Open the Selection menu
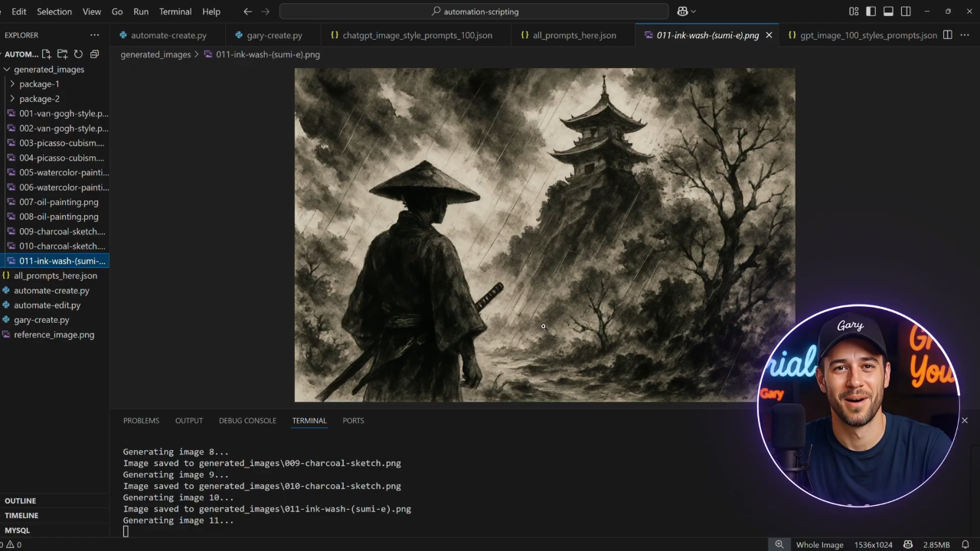This screenshot has width=980, height=551. pos(54,11)
